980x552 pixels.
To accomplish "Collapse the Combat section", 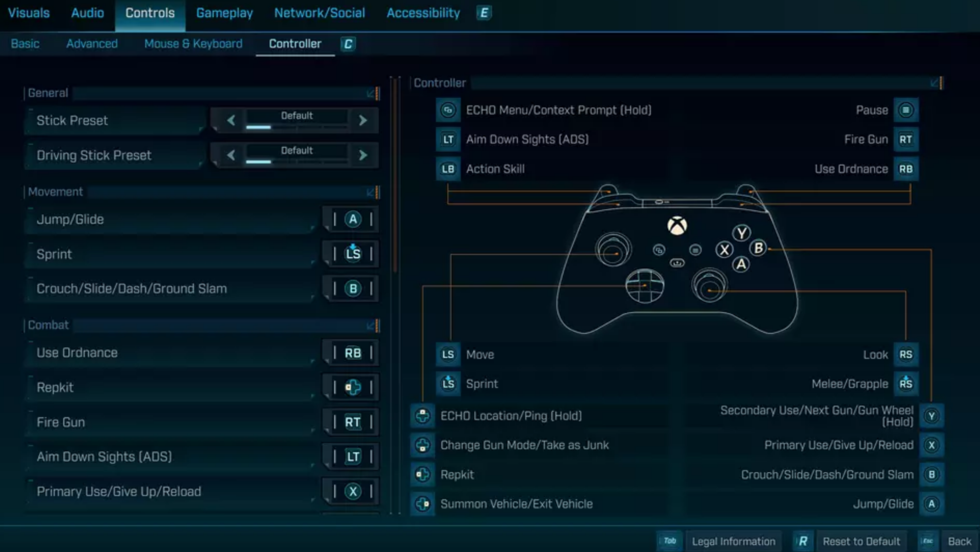I will pos(371,325).
